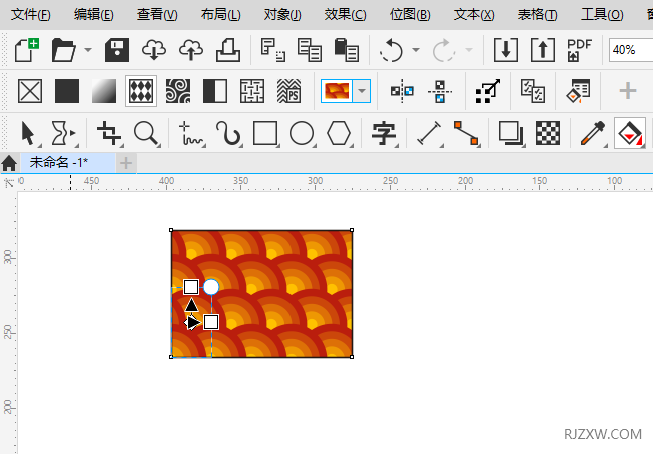The height and width of the screenshot is (454, 653).
Task: Click the Copy icon
Action: click(309, 50)
